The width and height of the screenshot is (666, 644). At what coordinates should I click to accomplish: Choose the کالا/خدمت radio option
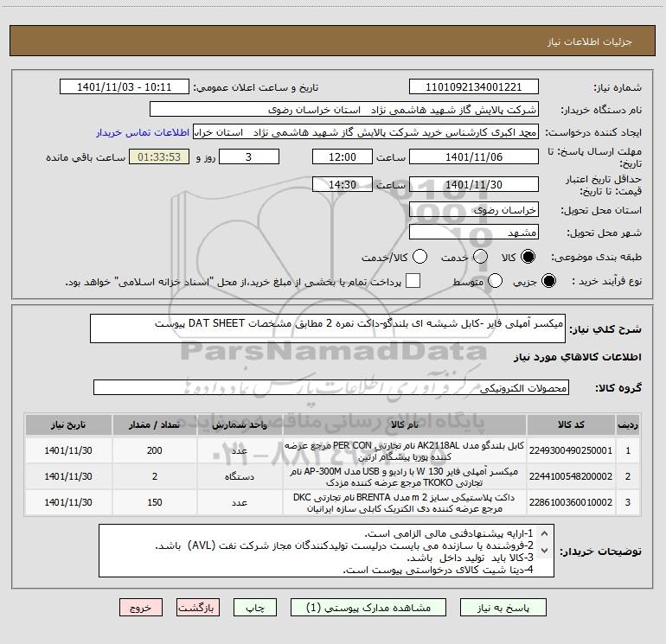[x=419, y=257]
